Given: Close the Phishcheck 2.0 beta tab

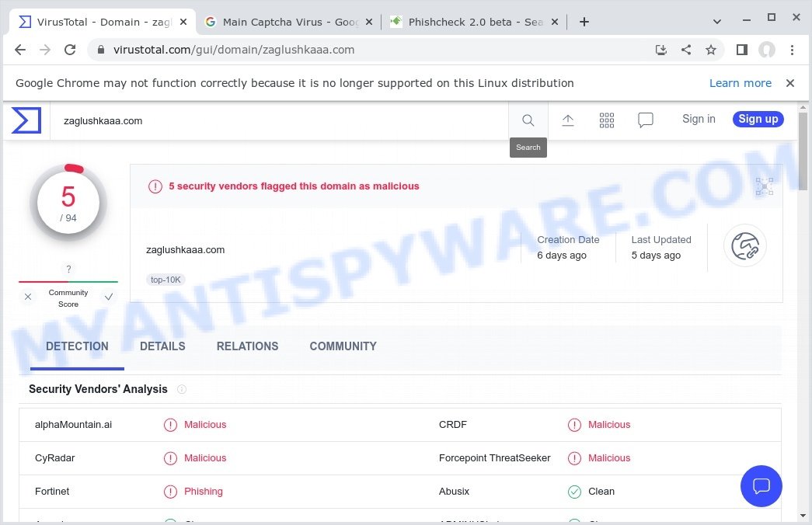Looking at the screenshot, I should point(554,22).
